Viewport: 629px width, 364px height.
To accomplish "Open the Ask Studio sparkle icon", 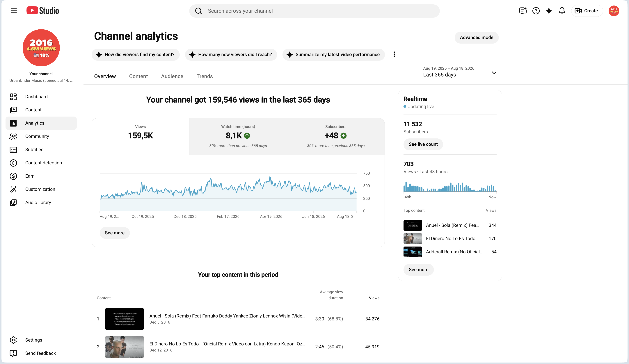I will (549, 11).
